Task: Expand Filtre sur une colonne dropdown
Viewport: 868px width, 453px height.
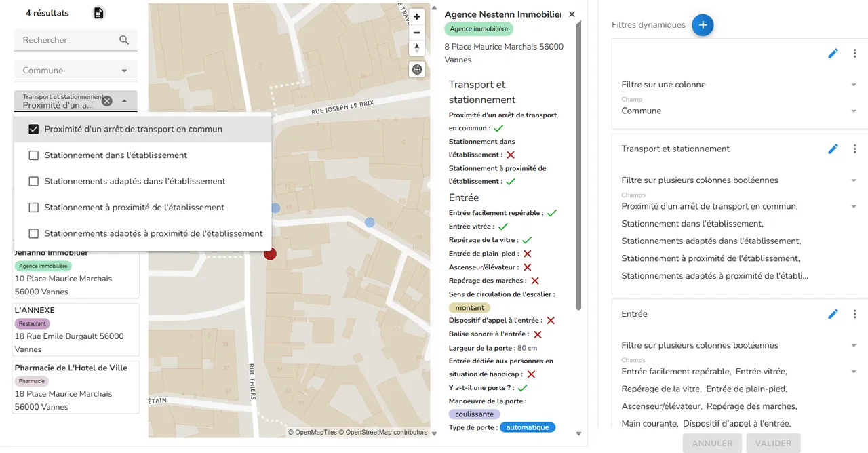Action: (739, 85)
